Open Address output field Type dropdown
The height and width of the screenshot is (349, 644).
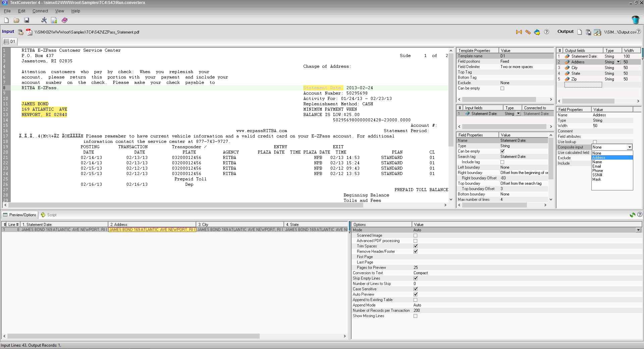pos(618,62)
